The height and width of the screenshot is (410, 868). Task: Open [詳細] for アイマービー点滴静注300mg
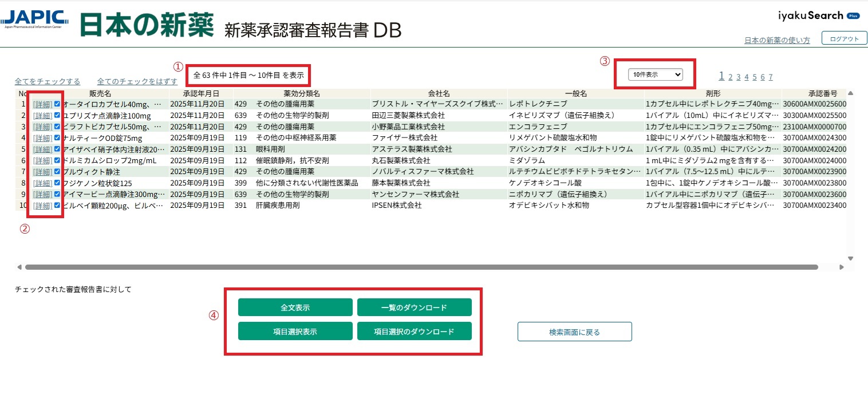coord(42,194)
